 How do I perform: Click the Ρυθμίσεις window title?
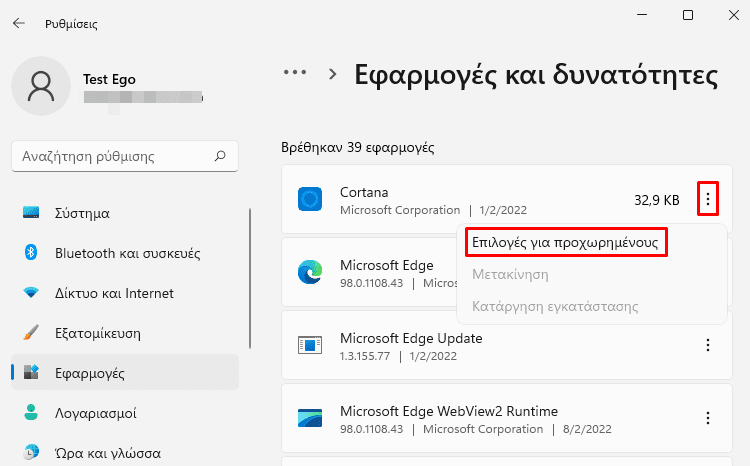click(71, 24)
